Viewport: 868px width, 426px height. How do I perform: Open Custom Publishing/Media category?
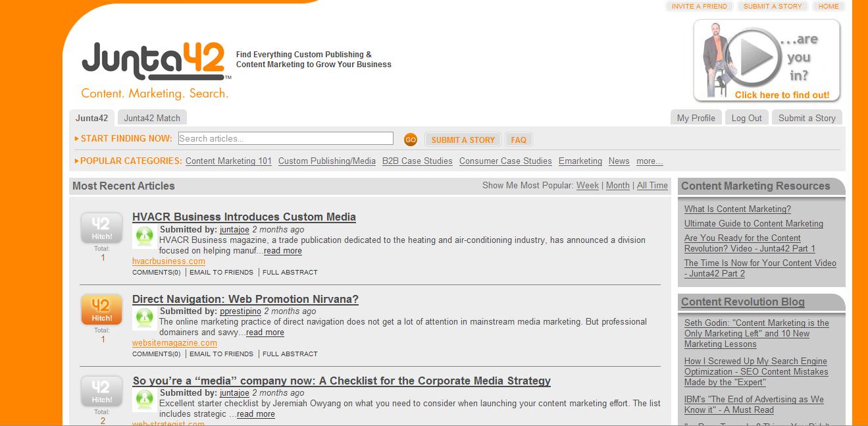(x=327, y=161)
